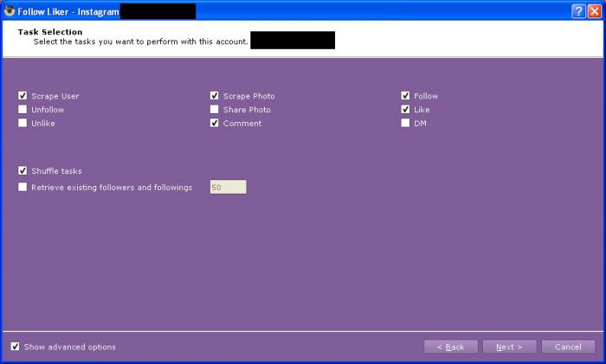Viewport: 606px width, 364px height.
Task: Uncheck the Like task checkbox
Action: pyautogui.click(x=405, y=110)
